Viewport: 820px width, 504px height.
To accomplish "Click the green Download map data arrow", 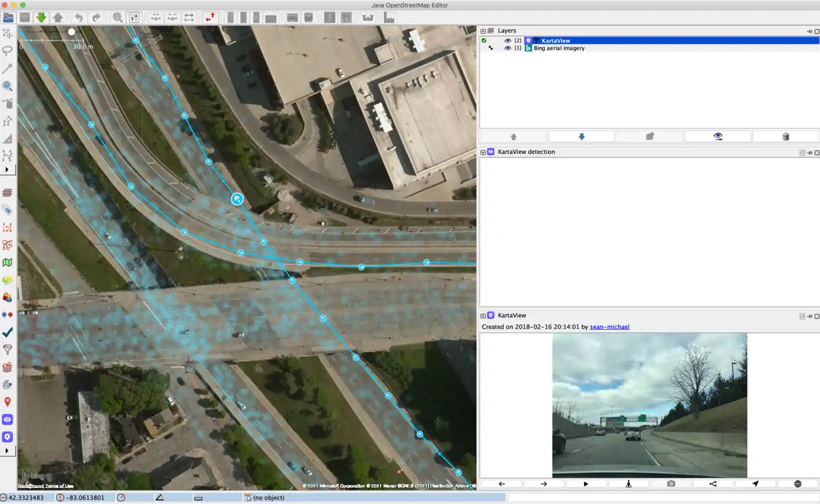I will pos(41,18).
